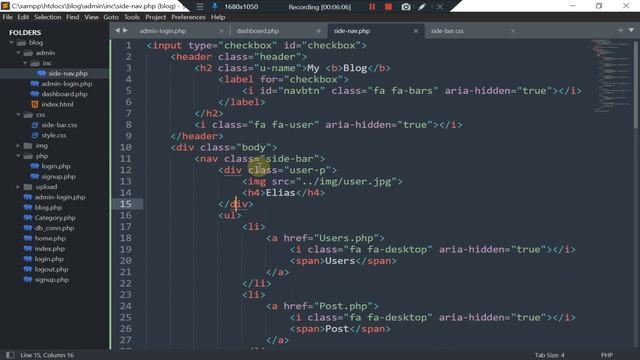The height and width of the screenshot is (360, 640).
Task: Close the admin-login.php tab
Action: click(x=221, y=31)
